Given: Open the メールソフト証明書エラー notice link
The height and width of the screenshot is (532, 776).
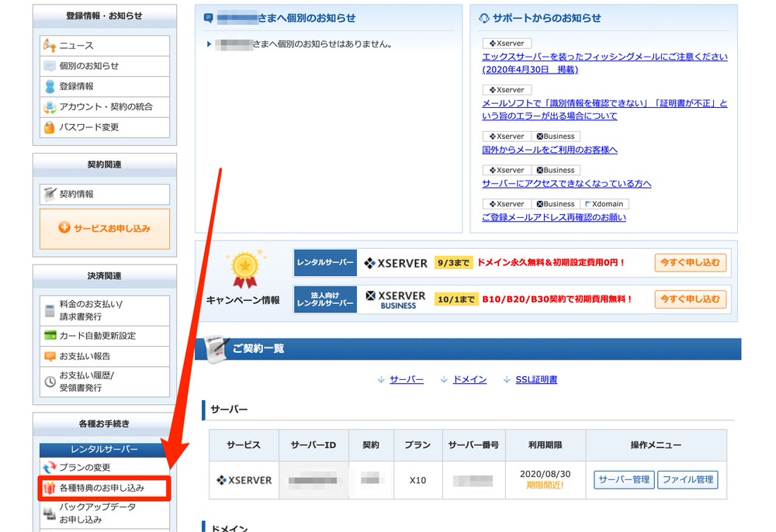Looking at the screenshot, I should 605,109.
